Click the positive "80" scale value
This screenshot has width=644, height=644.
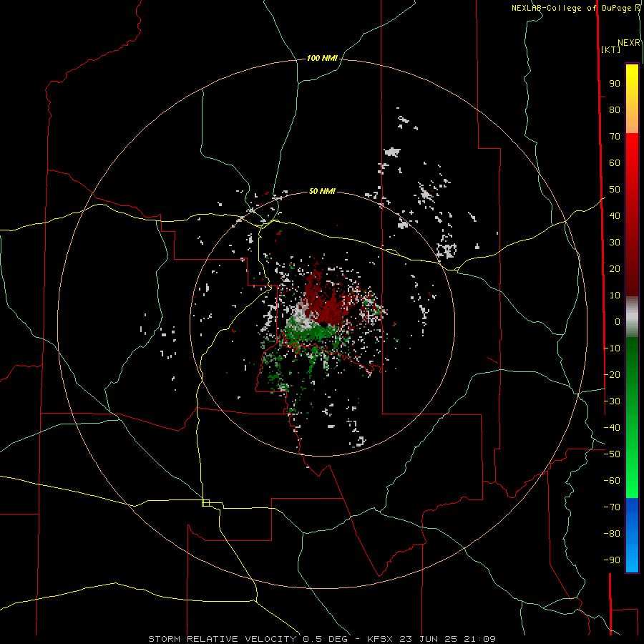click(615, 110)
